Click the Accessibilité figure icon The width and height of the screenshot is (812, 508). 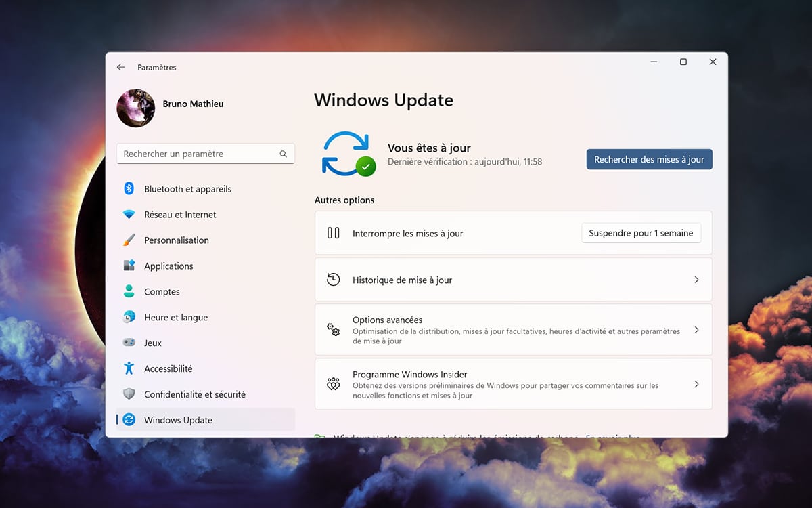[129, 368]
